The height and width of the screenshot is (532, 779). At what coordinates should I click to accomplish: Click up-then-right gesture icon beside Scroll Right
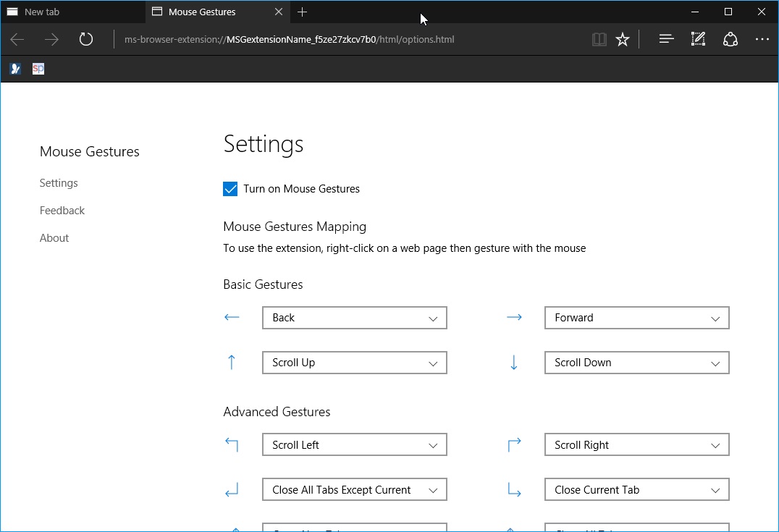point(514,444)
